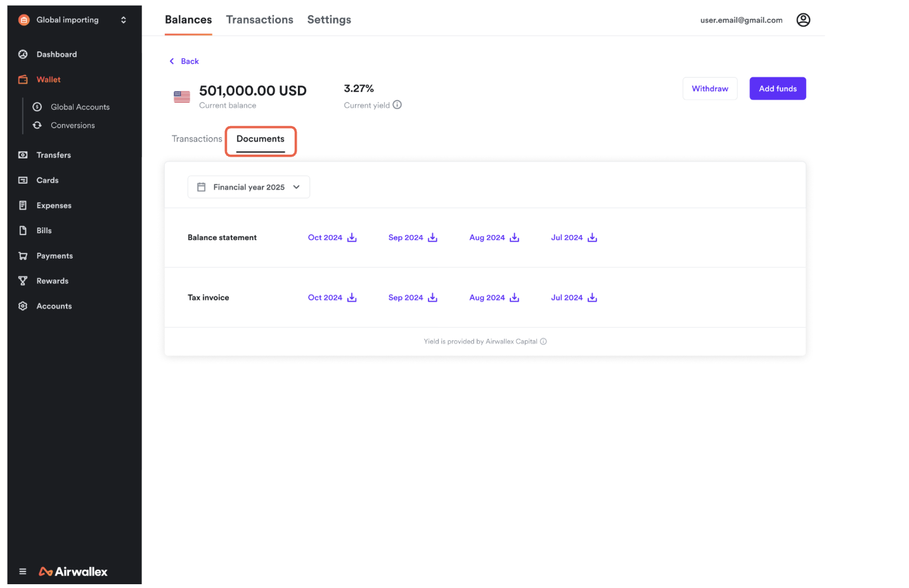Image resolution: width=909 pixels, height=588 pixels.
Task: Download the Sep 2024 tax invoice
Action: pos(413,298)
